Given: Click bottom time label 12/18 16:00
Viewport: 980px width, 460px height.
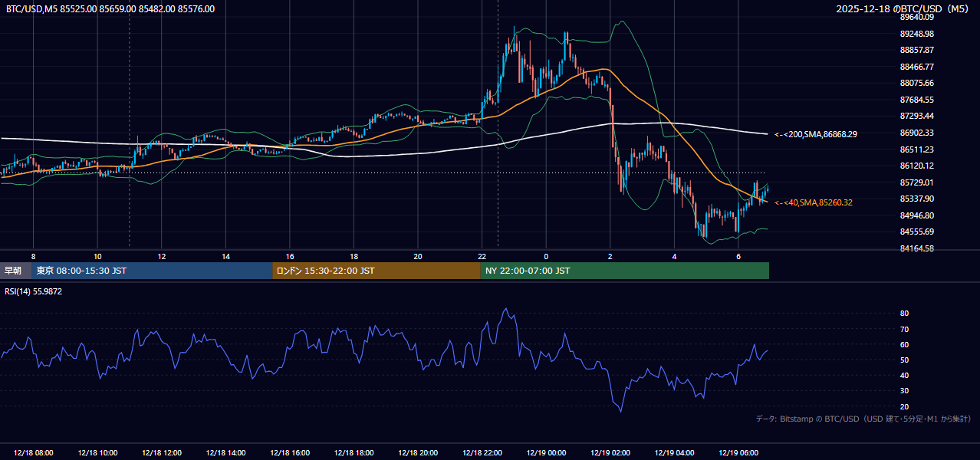Looking at the screenshot, I should tap(289, 452).
